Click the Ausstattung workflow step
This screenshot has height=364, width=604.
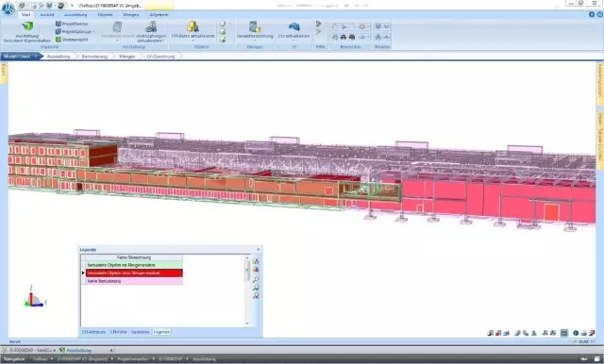(59, 57)
